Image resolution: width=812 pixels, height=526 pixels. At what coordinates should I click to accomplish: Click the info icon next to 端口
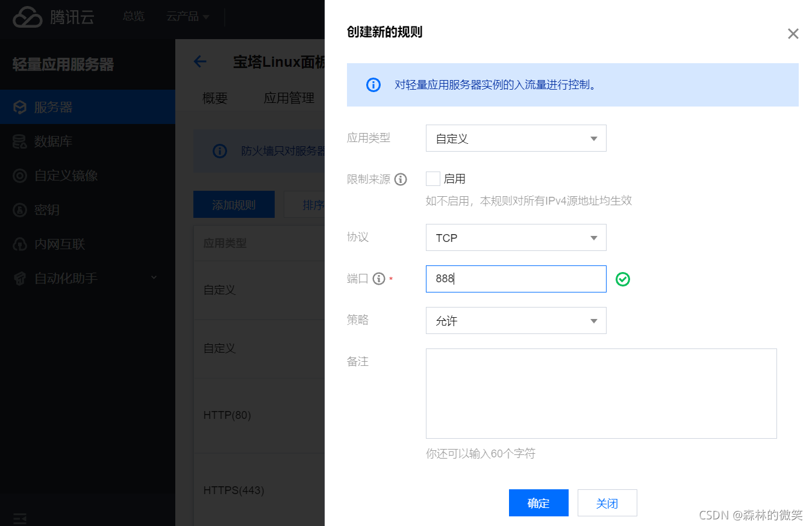tap(378, 279)
